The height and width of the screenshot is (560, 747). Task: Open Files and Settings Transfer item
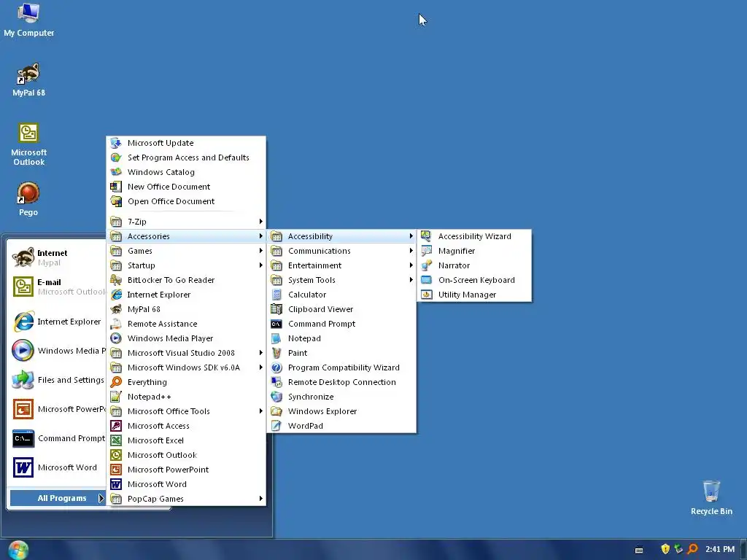coord(58,380)
